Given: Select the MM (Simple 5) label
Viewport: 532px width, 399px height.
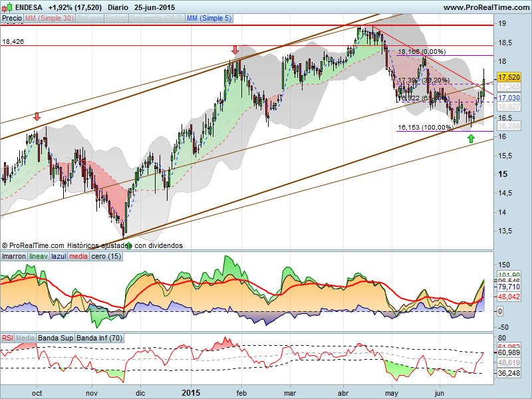Looking at the screenshot, I should click(x=209, y=19).
